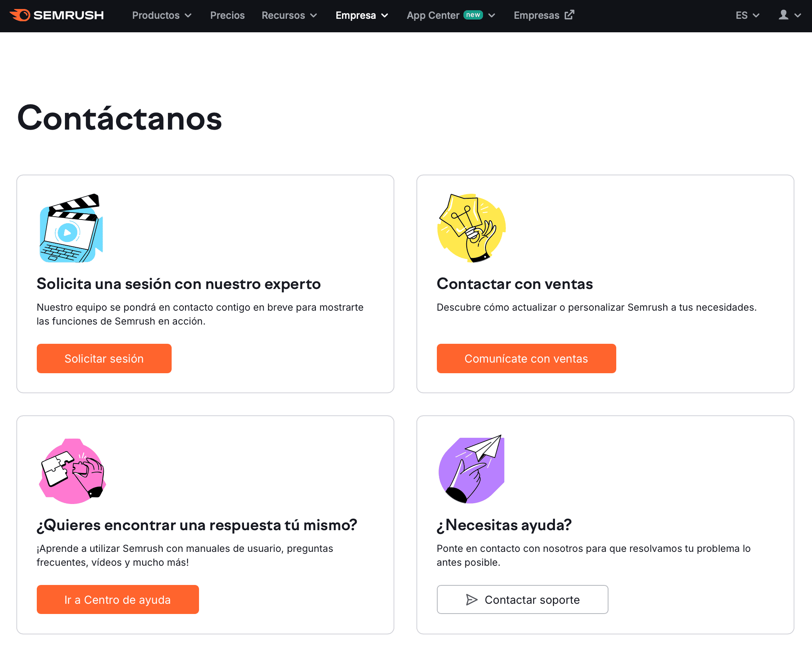This screenshot has height=652, width=812.
Task: Click Ir a Centro de ayuda
Action: [x=118, y=599]
